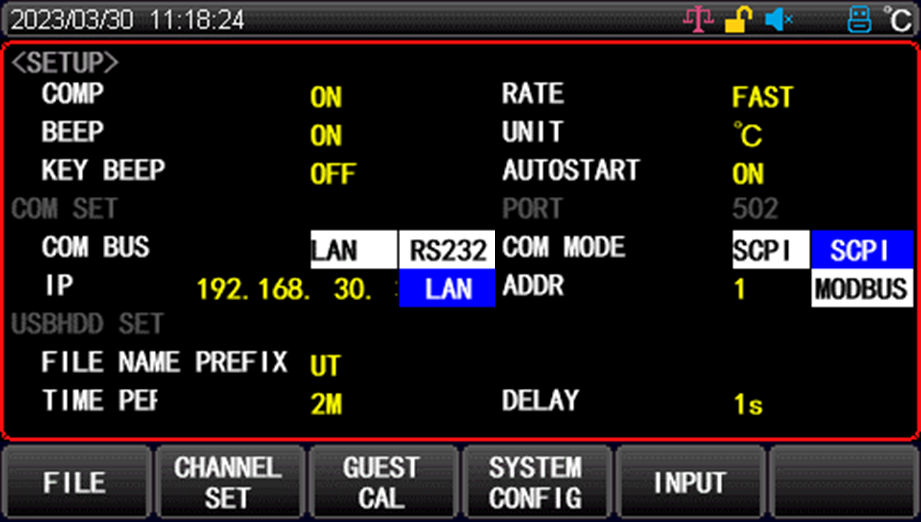921x522 pixels.
Task: Select MODBUS in COM MODE dropdown
Action: tap(862, 288)
